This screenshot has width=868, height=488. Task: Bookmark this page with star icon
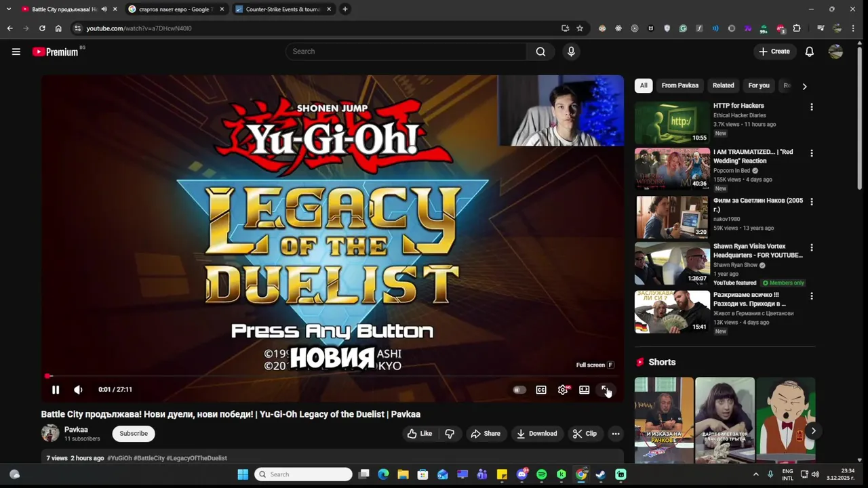580,28
